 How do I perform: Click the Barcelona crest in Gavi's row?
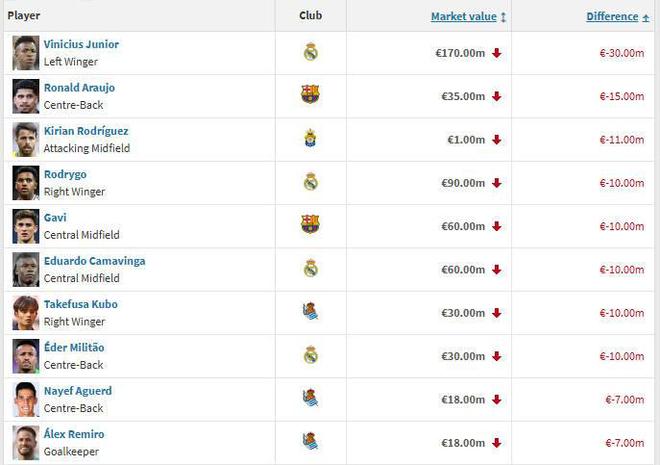coord(310,225)
